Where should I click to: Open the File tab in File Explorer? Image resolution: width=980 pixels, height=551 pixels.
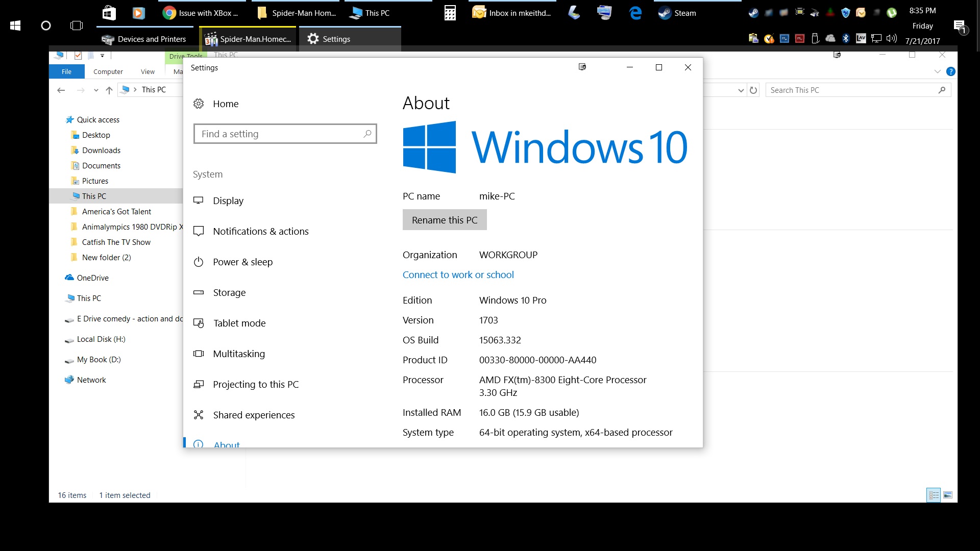[x=66, y=71]
